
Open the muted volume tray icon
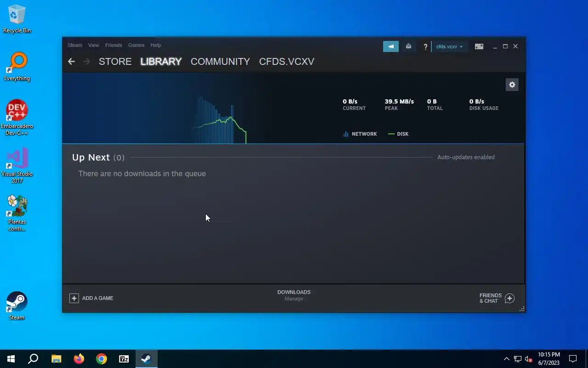pos(529,359)
